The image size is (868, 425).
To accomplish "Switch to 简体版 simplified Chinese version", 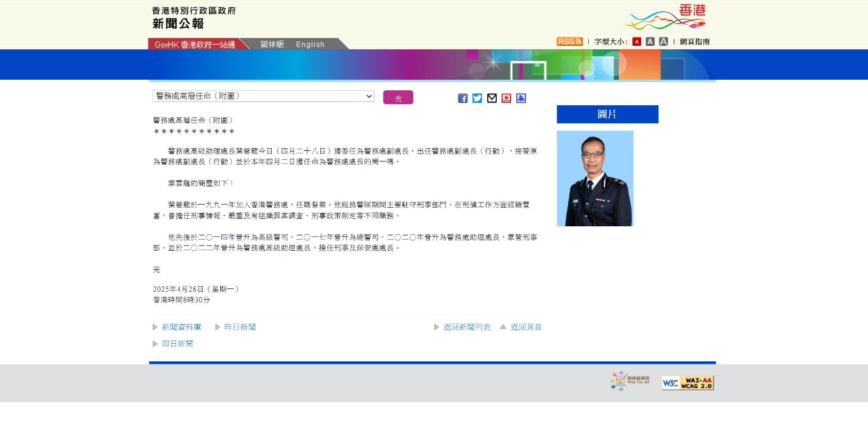I will 272,45.
